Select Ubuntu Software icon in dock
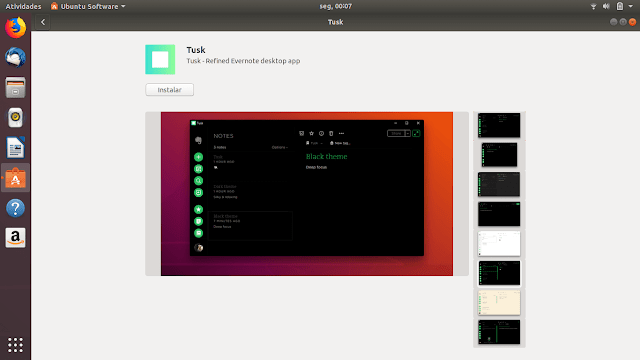 click(16, 178)
